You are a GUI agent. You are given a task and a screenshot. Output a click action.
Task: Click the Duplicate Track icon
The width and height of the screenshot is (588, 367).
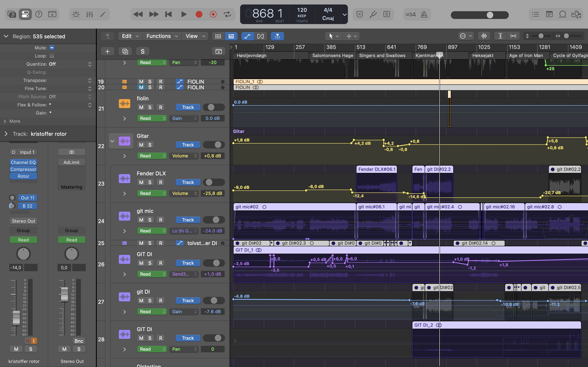point(125,51)
